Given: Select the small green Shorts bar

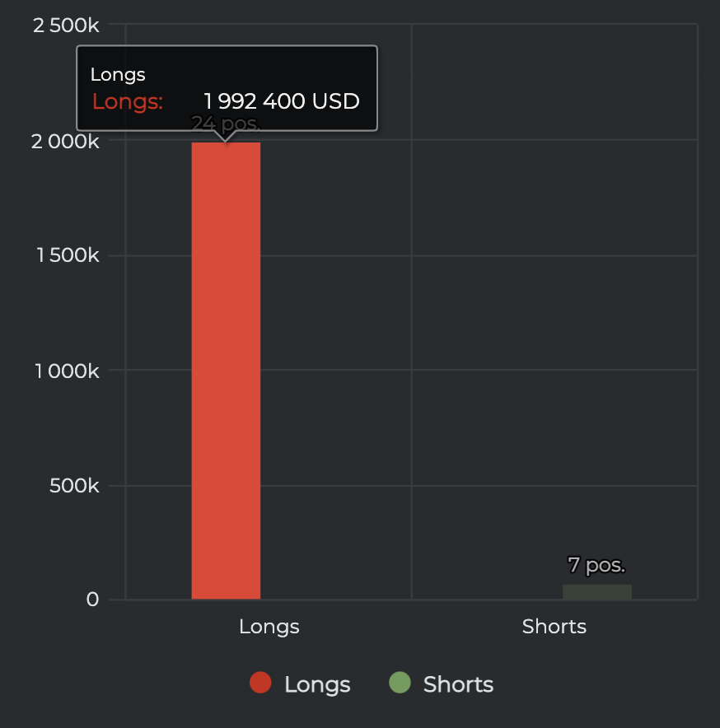Looking at the screenshot, I should pos(597,591).
